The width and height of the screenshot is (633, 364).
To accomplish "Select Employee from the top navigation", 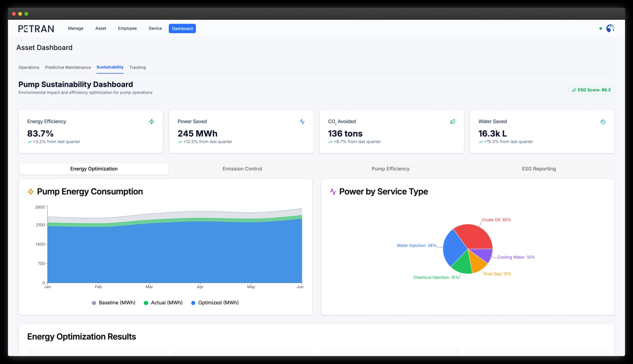I will (x=127, y=28).
